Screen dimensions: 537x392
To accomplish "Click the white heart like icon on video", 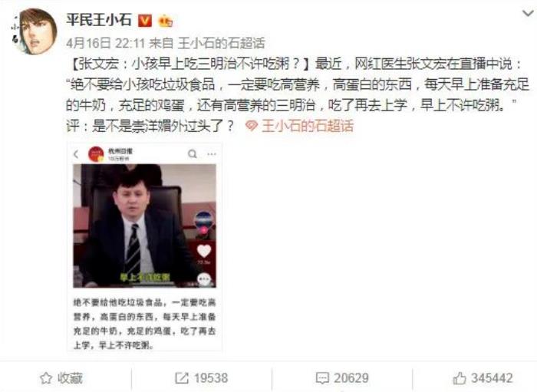I will tap(204, 252).
